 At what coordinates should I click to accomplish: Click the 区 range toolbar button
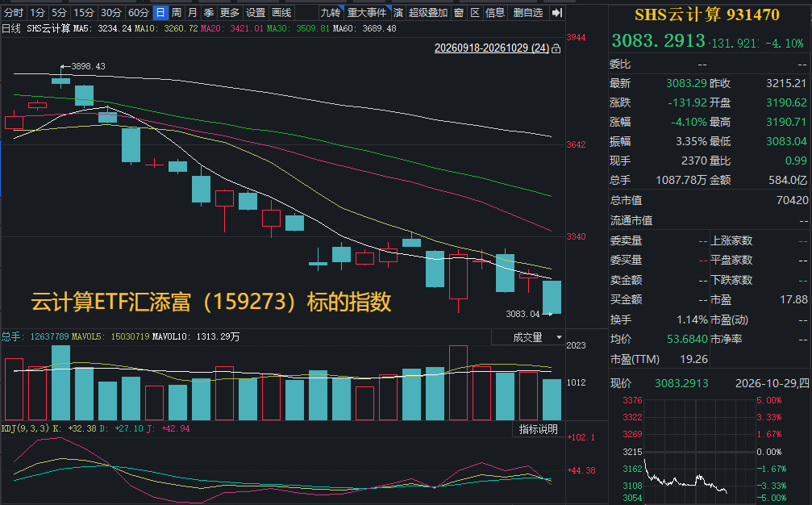pyautogui.click(x=475, y=12)
